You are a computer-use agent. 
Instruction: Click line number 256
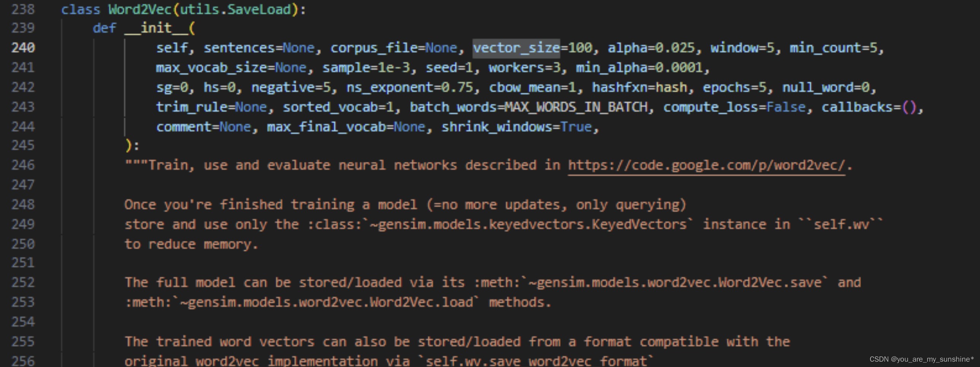(x=23, y=361)
